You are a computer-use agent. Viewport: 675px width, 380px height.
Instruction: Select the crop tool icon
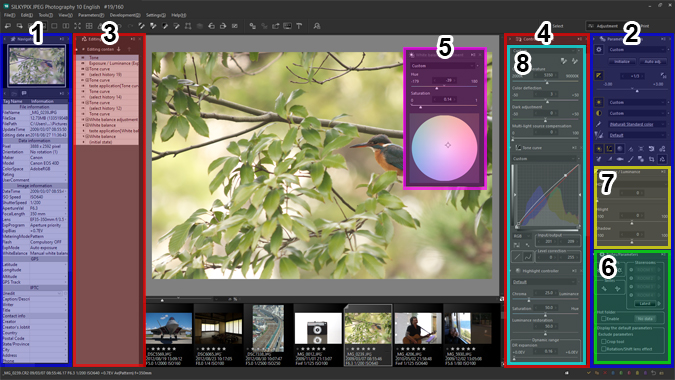[651, 159]
